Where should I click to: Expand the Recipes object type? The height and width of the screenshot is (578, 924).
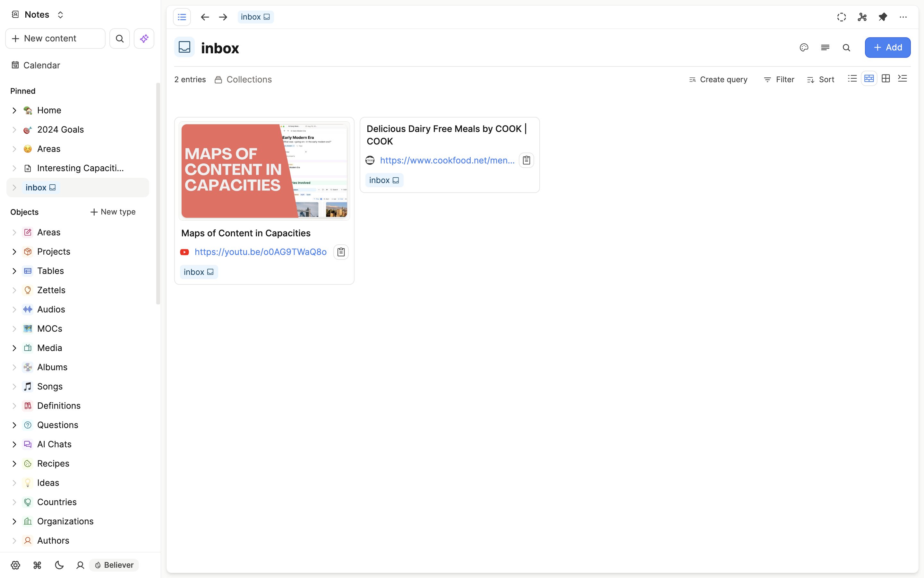pos(14,464)
